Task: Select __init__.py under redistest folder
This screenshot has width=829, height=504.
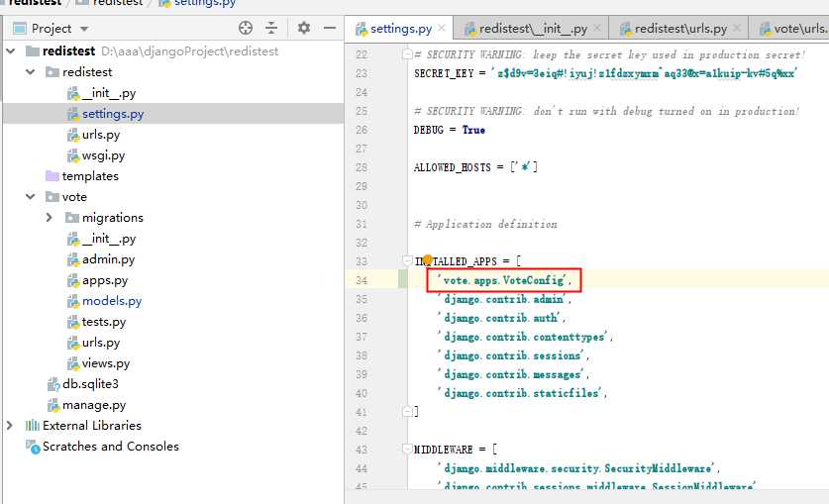Action: pos(109,93)
